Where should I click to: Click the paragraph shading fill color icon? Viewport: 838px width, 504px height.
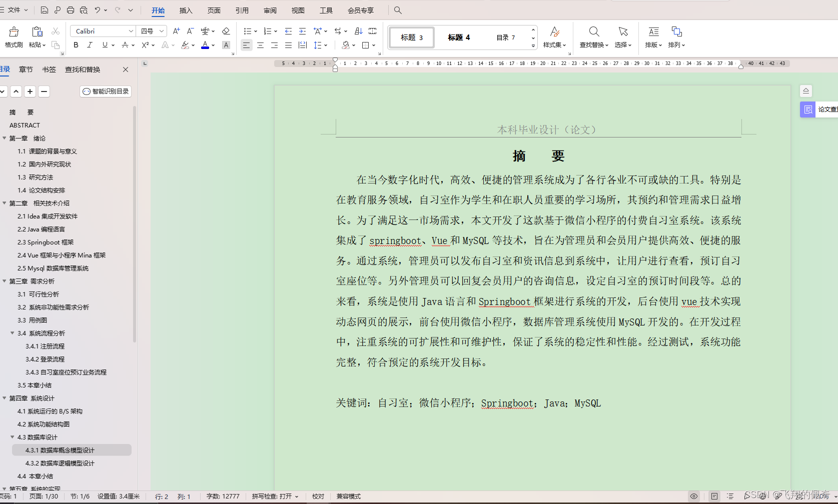[345, 45]
